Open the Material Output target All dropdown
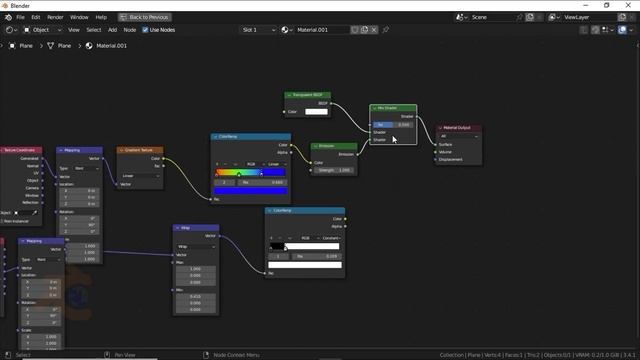Image resolution: width=640 pixels, height=360 pixels. (x=458, y=136)
